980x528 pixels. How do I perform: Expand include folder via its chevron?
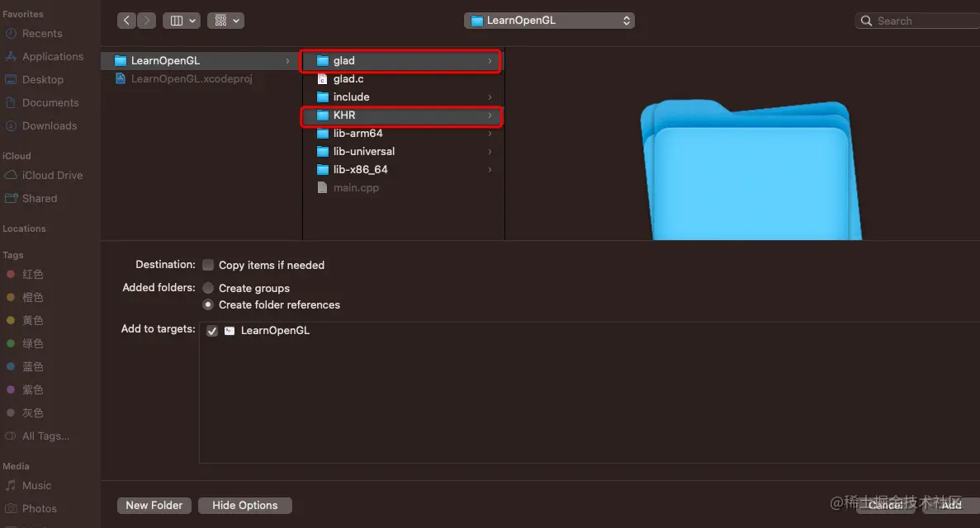click(x=490, y=97)
